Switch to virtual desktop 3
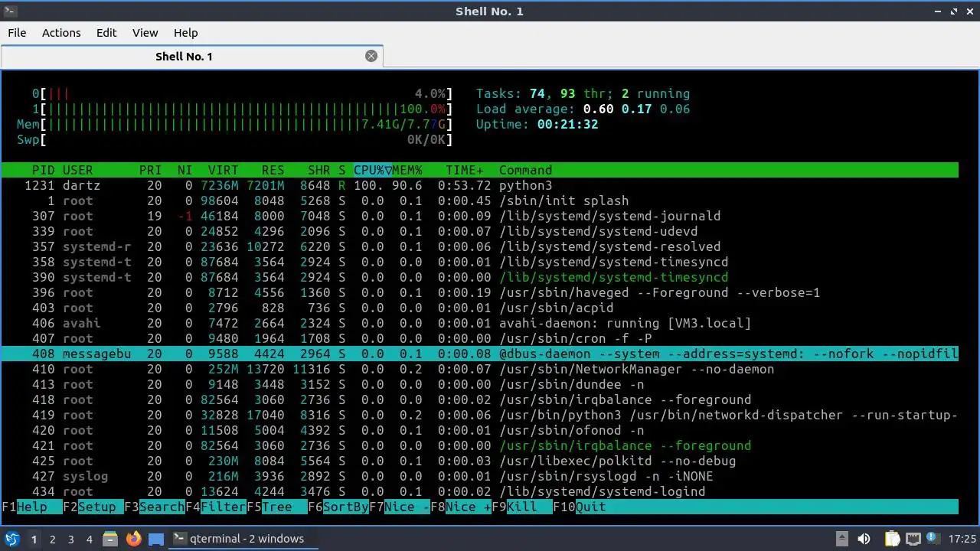The width and height of the screenshot is (980, 551). tap(70, 539)
